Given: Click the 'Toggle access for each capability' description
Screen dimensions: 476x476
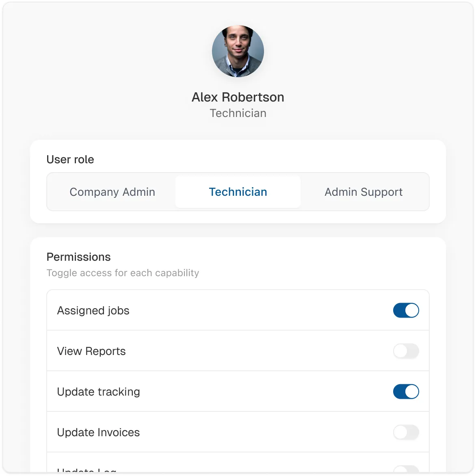Looking at the screenshot, I should point(123,273).
